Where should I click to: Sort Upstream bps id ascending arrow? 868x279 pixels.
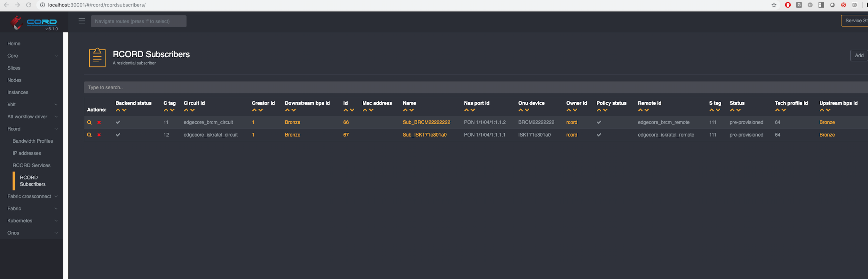coord(822,110)
